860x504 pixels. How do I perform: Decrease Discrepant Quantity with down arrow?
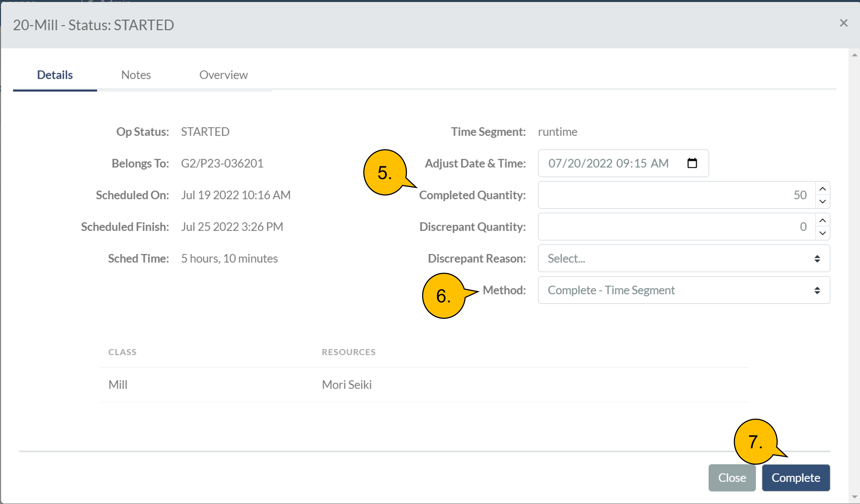(822, 233)
